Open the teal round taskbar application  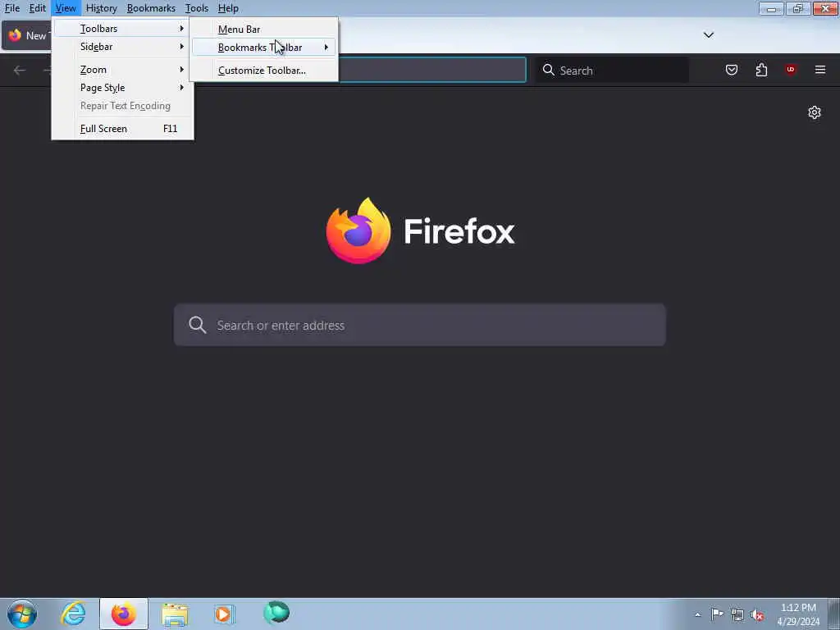click(276, 613)
